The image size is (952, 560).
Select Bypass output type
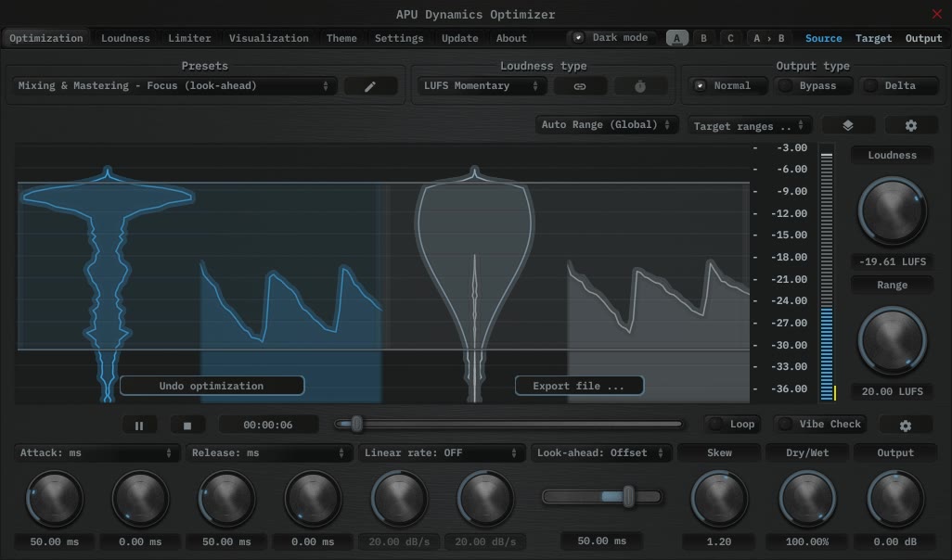[813, 86]
